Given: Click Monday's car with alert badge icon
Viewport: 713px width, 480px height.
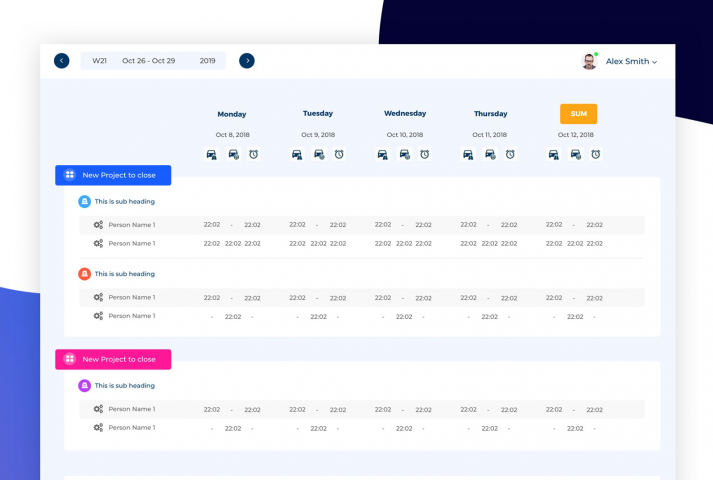Looking at the screenshot, I should 211,155.
